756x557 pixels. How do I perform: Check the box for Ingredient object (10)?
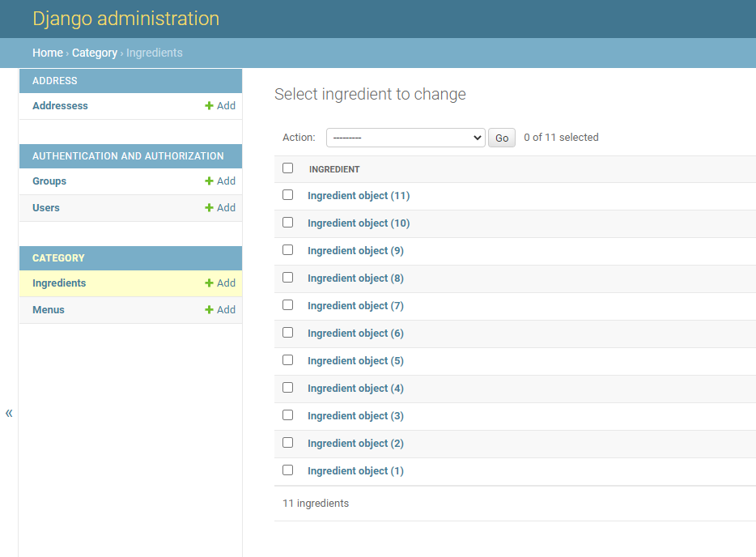coord(288,223)
